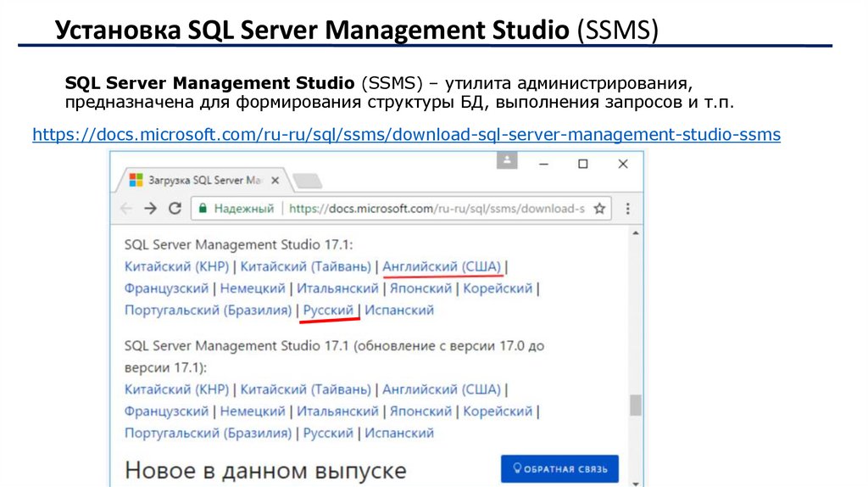Download update package Китайский (КНР)

176,389
